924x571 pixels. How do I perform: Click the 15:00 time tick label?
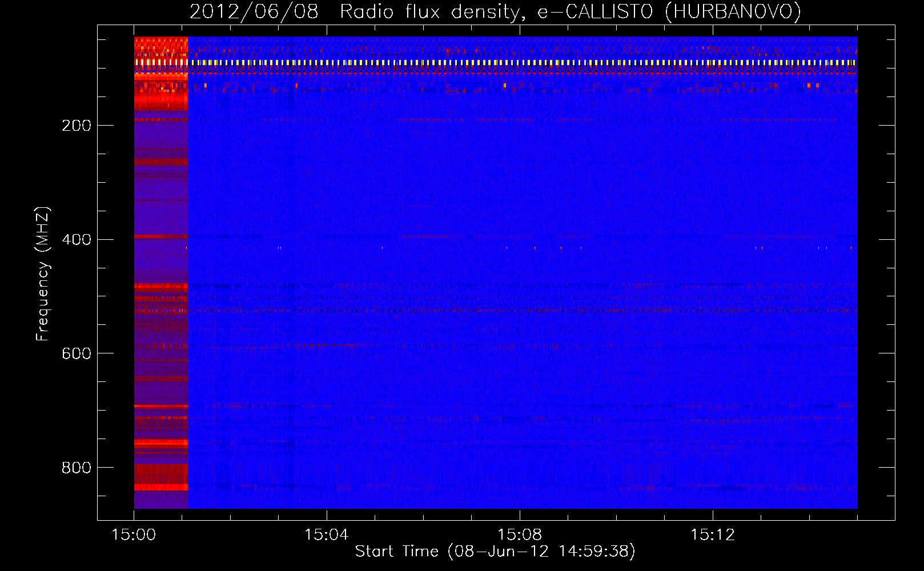pos(134,535)
